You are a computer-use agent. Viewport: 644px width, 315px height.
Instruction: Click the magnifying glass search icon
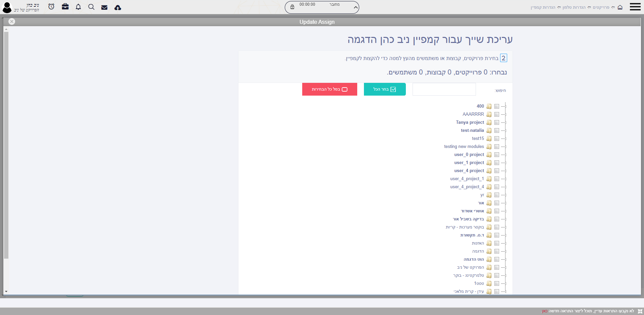click(x=91, y=7)
